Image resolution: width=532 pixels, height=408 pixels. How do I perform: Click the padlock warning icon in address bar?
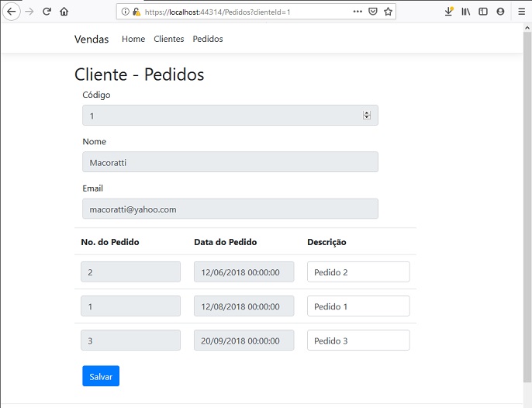[136, 12]
